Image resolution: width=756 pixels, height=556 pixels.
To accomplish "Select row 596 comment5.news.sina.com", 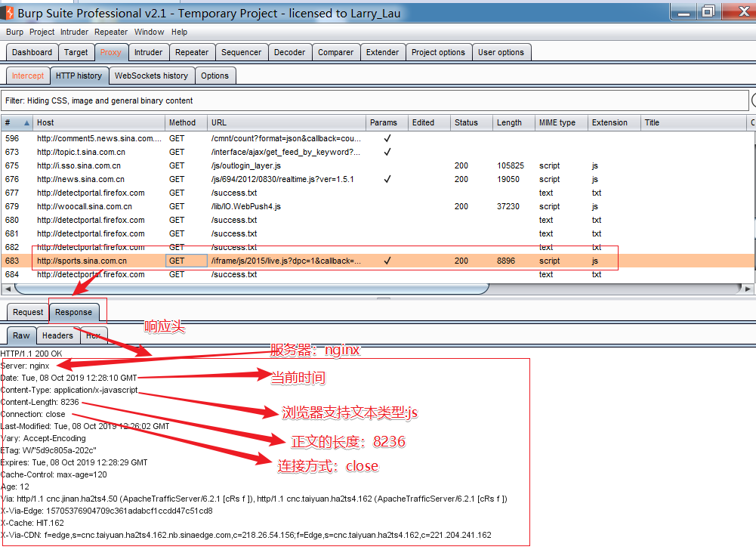I will [x=378, y=138].
